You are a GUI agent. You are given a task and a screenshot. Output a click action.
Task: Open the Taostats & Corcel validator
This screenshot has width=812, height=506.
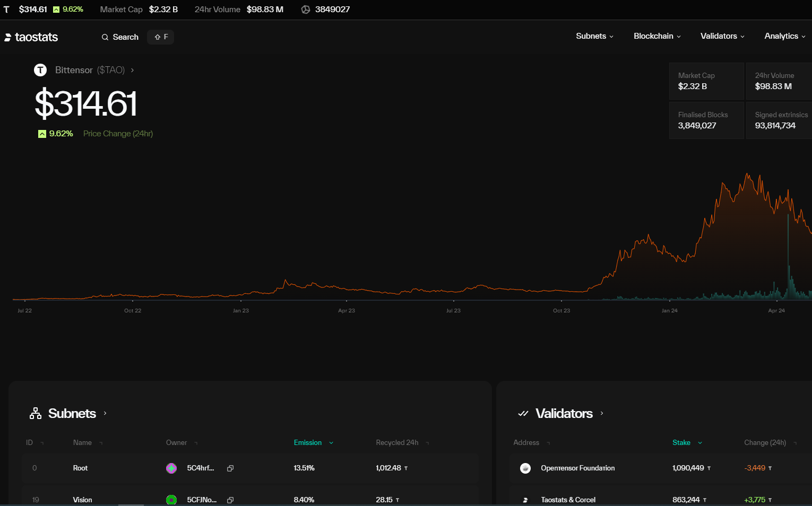point(568,500)
